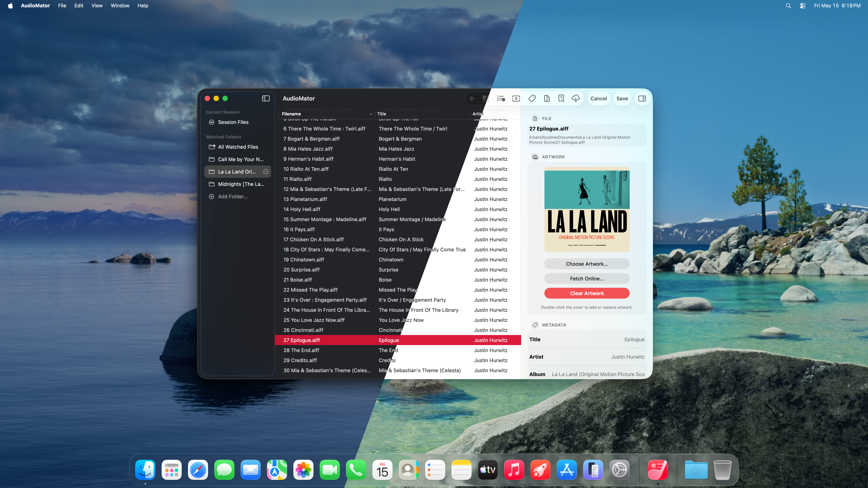The width and height of the screenshot is (868, 488).
Task: Open Music app from the Dock
Action: tap(514, 469)
